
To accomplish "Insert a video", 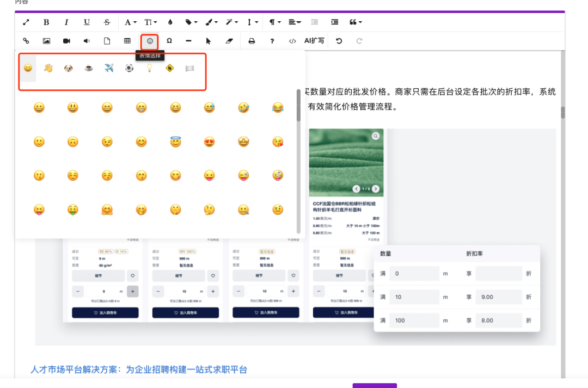I will click(x=66, y=41).
